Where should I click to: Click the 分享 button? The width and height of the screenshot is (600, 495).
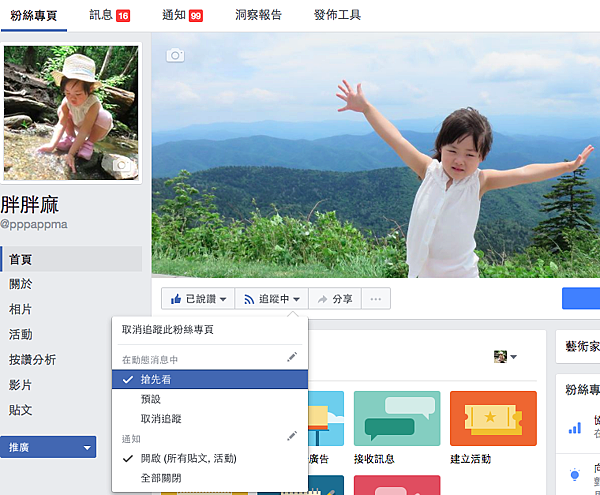click(x=335, y=299)
